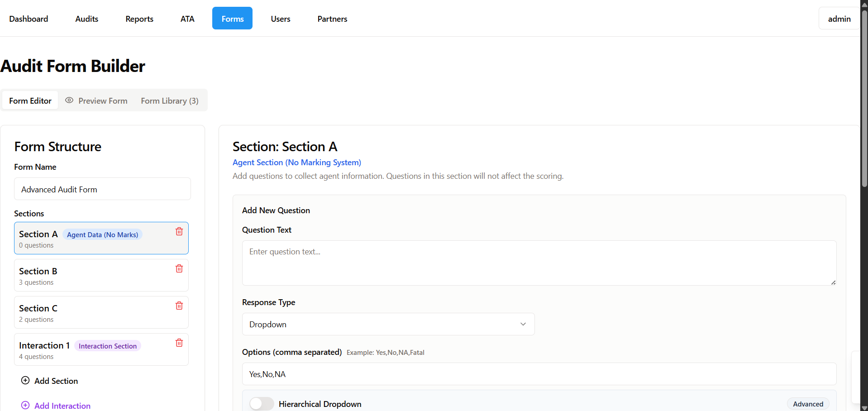Click the Add Interaction link
The height and width of the screenshot is (411, 868).
[62, 406]
